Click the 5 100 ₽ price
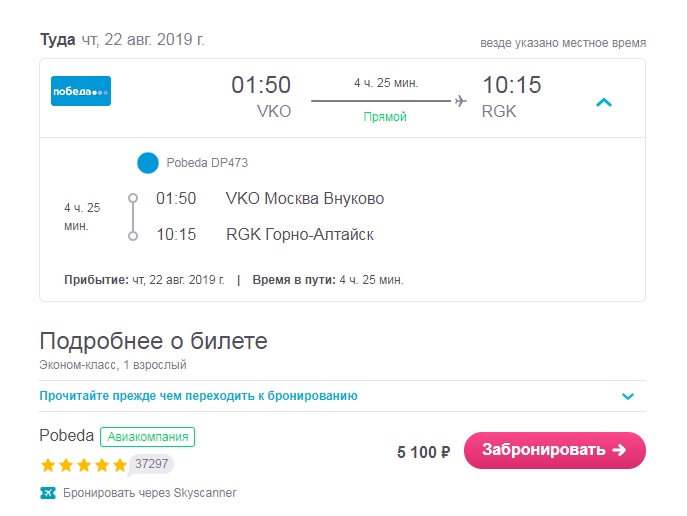The image size is (687, 516). pyautogui.click(x=424, y=452)
